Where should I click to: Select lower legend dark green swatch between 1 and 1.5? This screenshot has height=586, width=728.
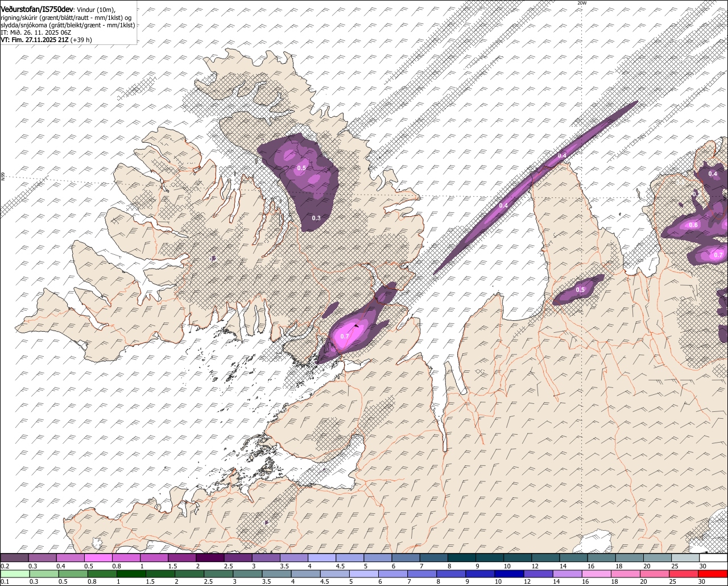click(x=133, y=573)
